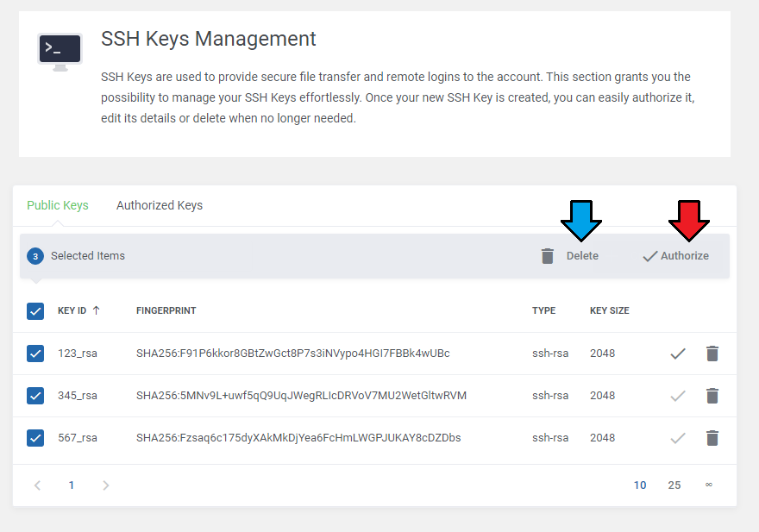759x532 pixels.
Task: Delete the 567_rsa key with trash icon
Action: coord(712,438)
